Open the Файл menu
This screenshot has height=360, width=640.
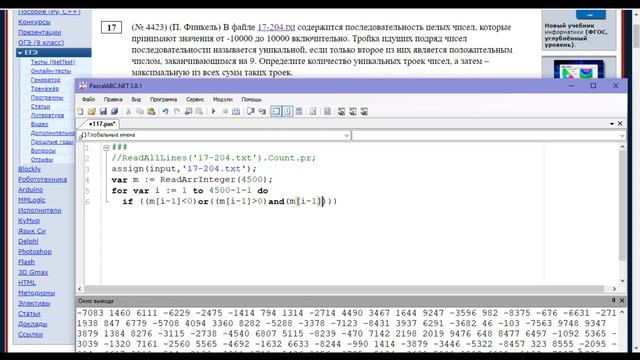88,100
